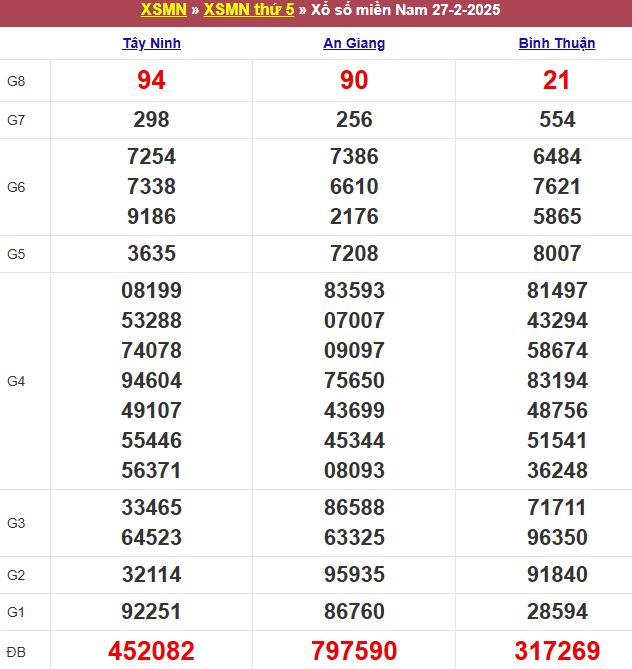Click Bình Thuận G6 number 5865
632x669 pixels.
[557, 216]
